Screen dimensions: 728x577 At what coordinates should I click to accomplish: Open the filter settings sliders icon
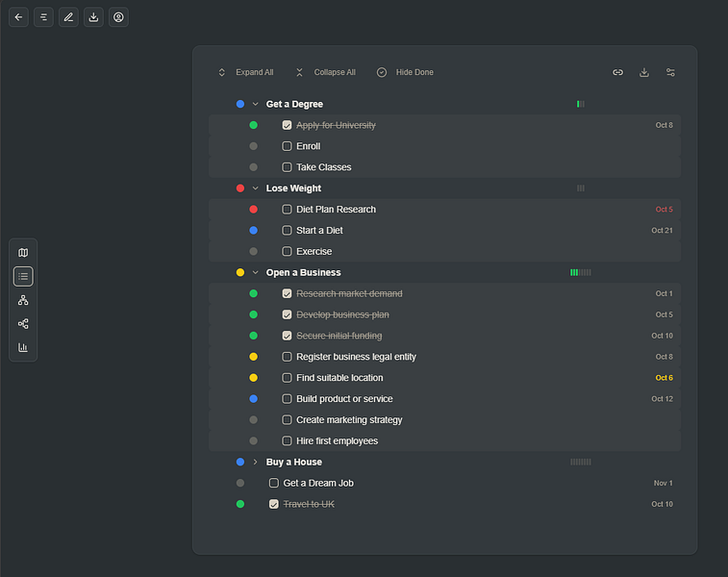click(x=670, y=72)
